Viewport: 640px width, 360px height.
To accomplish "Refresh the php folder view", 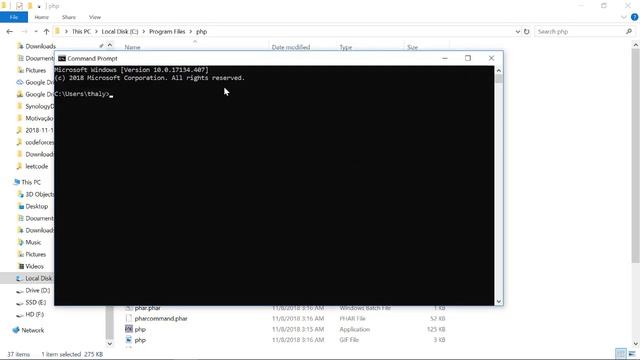I will (x=527, y=31).
